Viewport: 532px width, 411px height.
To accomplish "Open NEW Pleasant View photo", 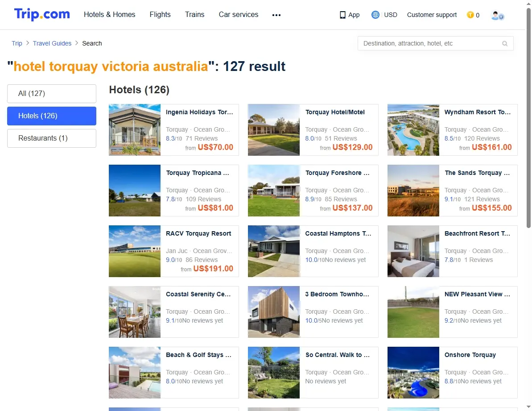I will (x=413, y=312).
